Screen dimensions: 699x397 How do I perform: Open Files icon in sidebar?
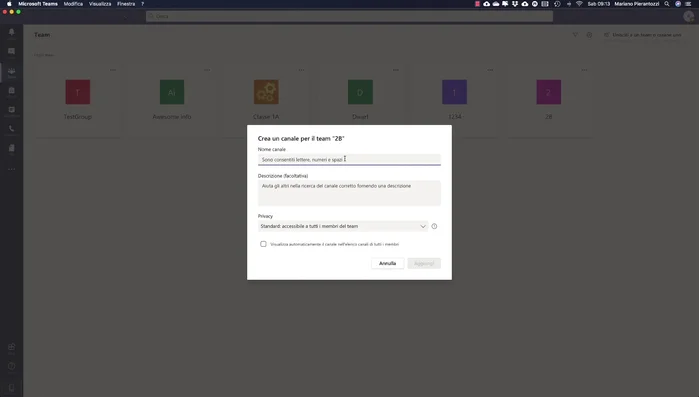[12, 148]
